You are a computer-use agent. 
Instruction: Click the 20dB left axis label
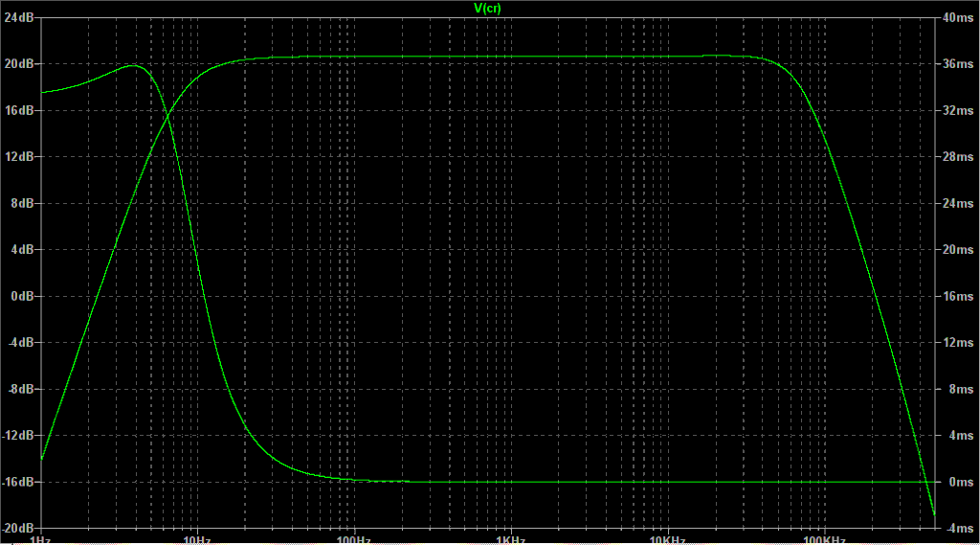19,64
